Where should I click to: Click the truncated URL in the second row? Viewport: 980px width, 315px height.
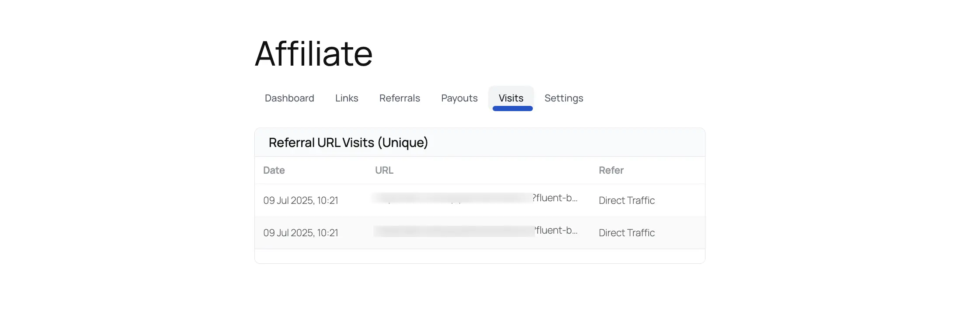[x=476, y=231]
